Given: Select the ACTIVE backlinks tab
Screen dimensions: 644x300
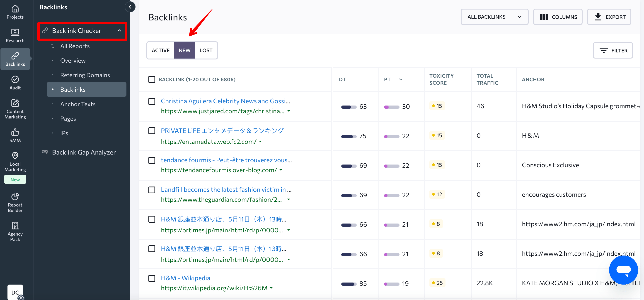Looking at the screenshot, I should pyautogui.click(x=160, y=50).
